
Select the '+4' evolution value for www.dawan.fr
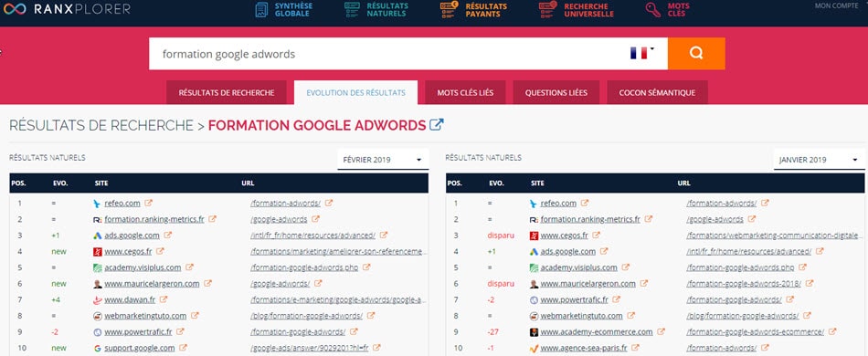pyautogui.click(x=55, y=299)
